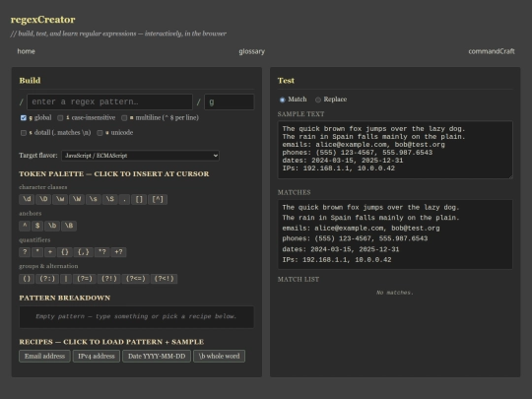Image resolution: width=532 pixels, height=399 pixels.
Task: Click inside the Sample Text textarea
Action: pos(395,150)
